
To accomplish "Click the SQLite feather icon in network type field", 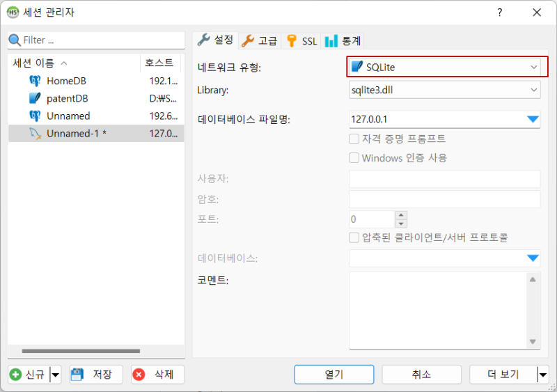I will tap(357, 66).
